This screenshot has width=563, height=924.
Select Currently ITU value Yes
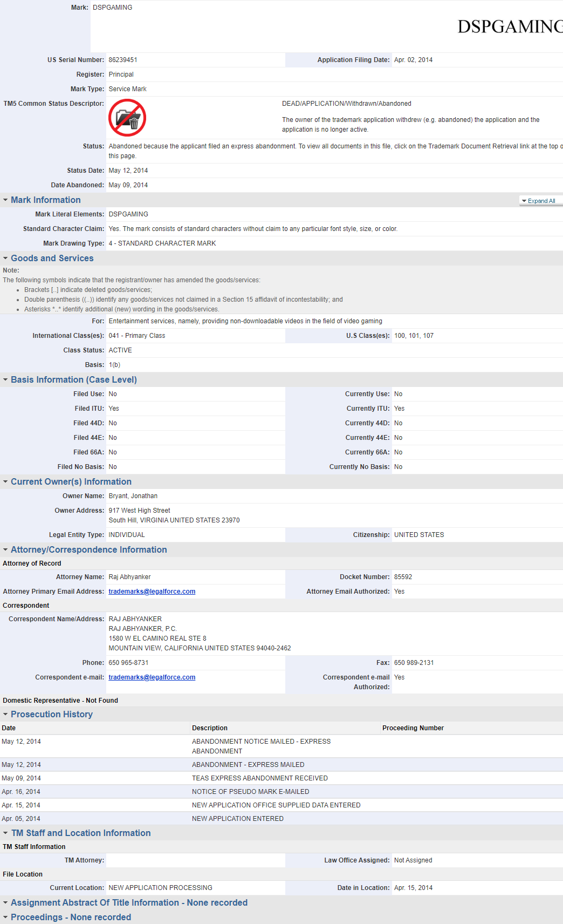click(x=399, y=409)
